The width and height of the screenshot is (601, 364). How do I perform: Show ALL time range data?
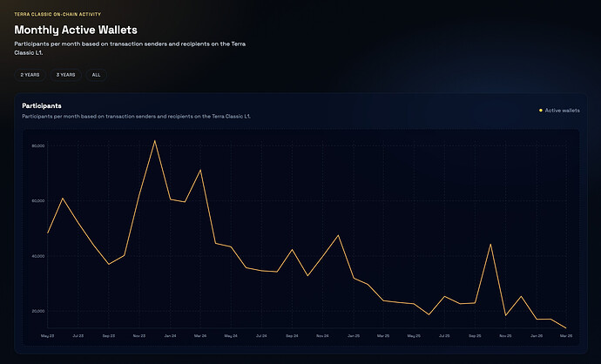coord(96,75)
